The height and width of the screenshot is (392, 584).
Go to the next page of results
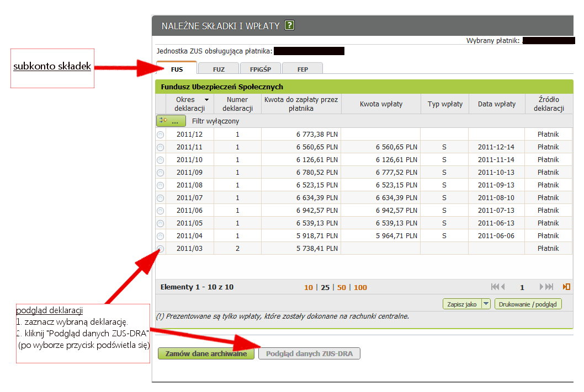click(x=542, y=287)
